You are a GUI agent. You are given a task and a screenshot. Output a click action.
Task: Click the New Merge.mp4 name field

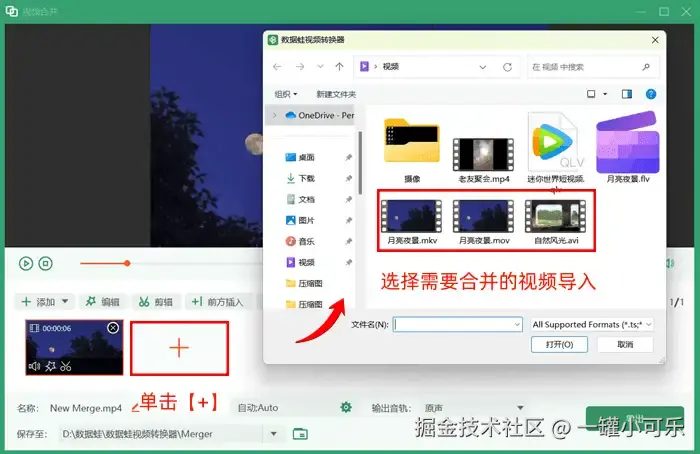point(86,408)
